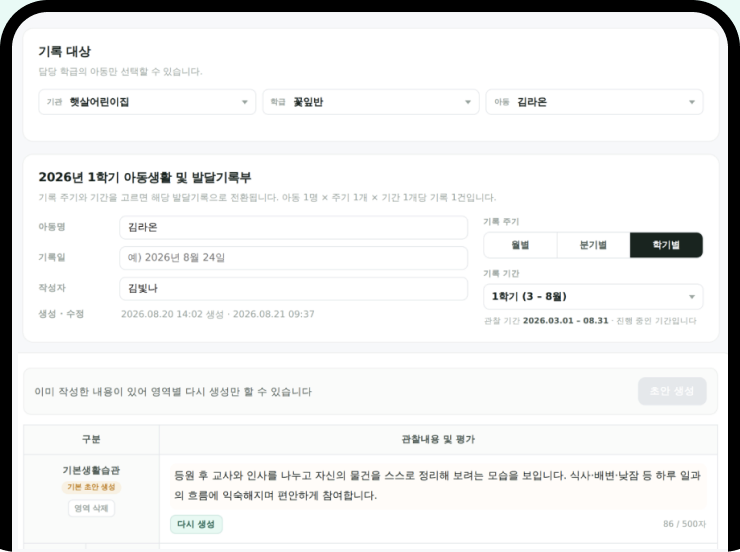Click the 2026년 1학기 아동생활 및 발달기록부 heading
Screen dimensions: 740x552
(x=145, y=177)
